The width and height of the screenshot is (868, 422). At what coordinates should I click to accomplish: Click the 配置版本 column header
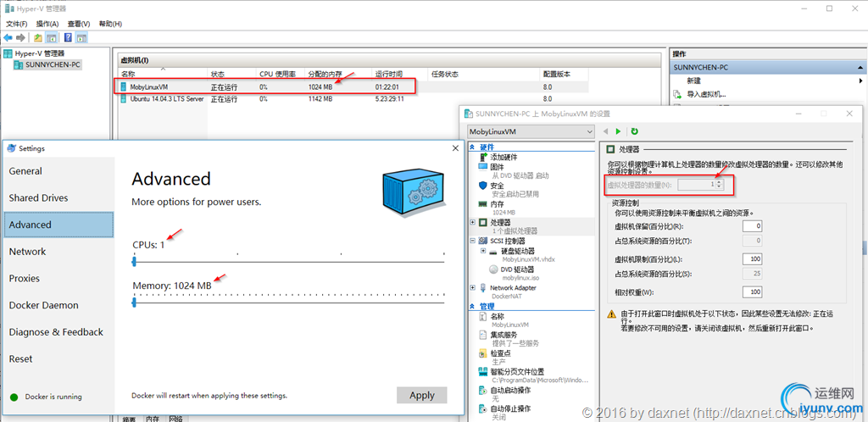pyautogui.click(x=564, y=74)
